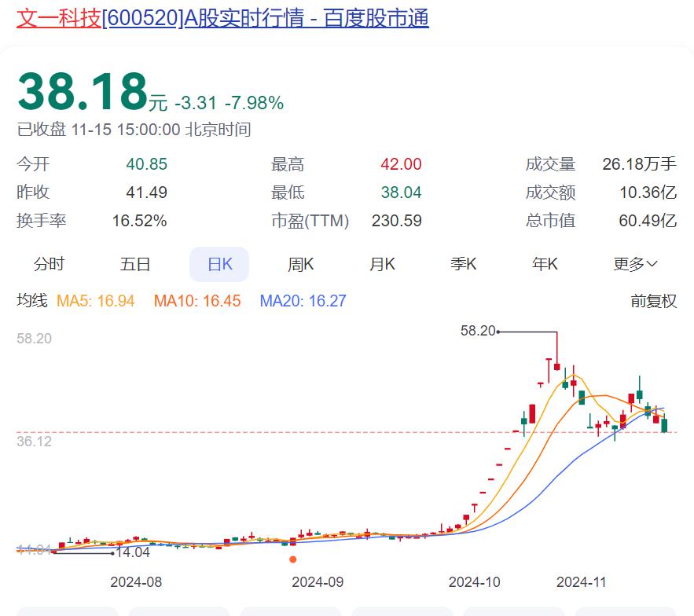The image size is (694, 616).
Task: Open the 月K chart tab
Action: (382, 264)
